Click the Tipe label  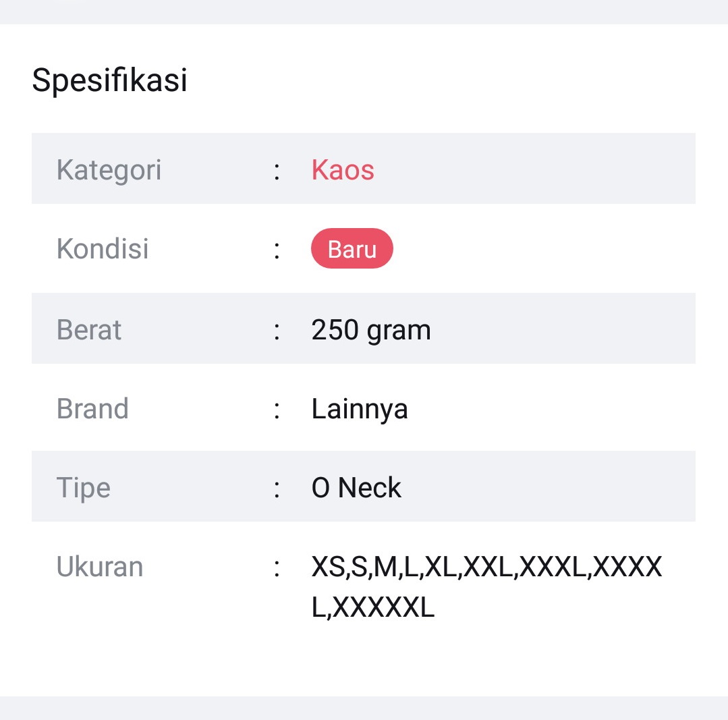84,489
